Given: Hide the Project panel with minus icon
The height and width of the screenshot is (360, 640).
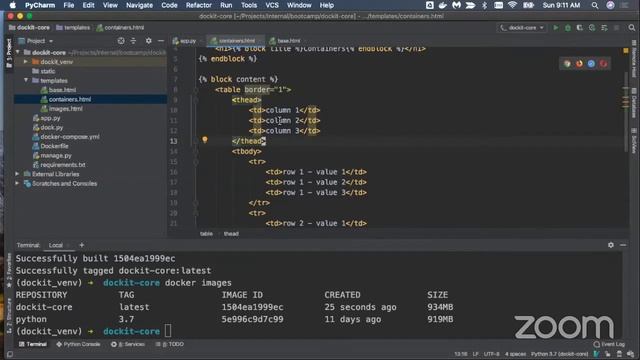Looking at the screenshot, I should coord(161,41).
